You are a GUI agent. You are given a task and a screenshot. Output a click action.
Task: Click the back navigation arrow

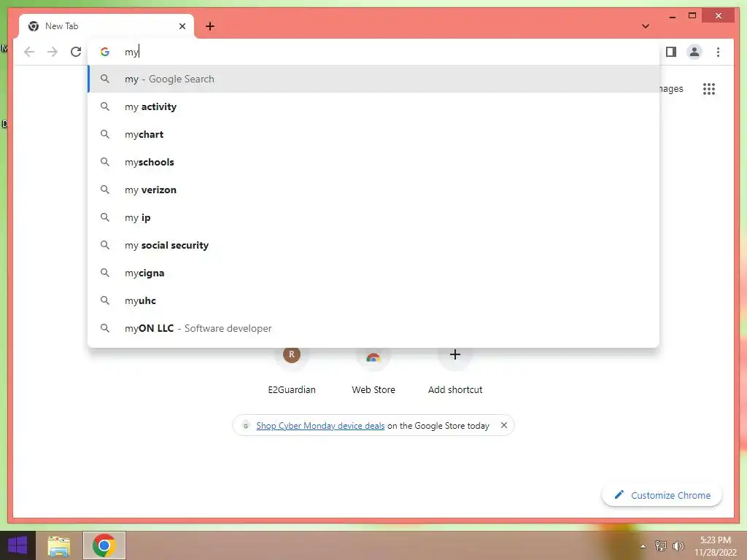click(x=29, y=52)
